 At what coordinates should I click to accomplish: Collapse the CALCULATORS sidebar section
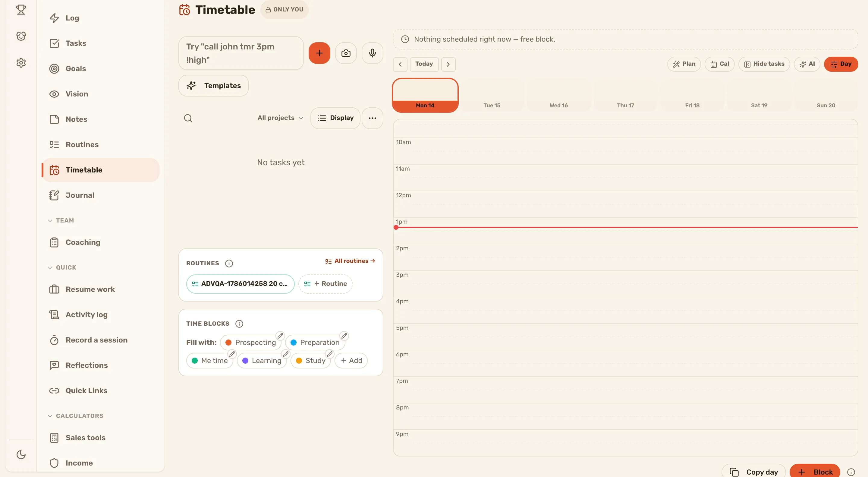point(75,416)
